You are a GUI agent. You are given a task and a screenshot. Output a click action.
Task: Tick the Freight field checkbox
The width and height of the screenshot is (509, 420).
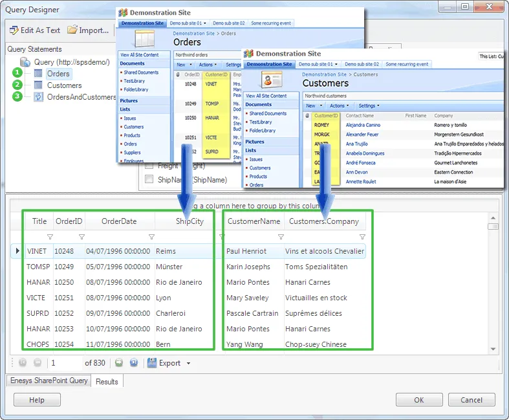pos(149,166)
